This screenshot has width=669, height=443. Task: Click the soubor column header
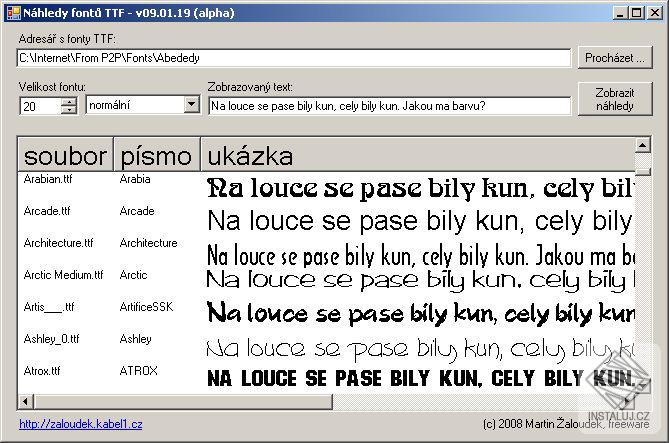click(66, 154)
